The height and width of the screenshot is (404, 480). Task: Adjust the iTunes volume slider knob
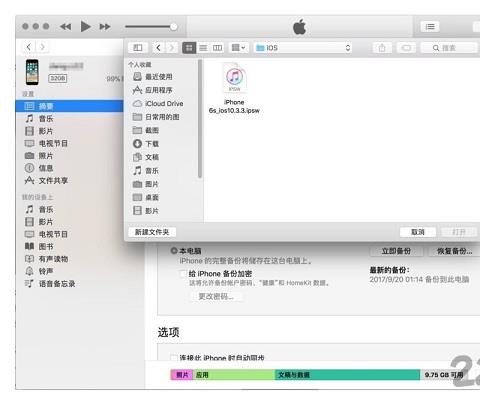coord(173,27)
